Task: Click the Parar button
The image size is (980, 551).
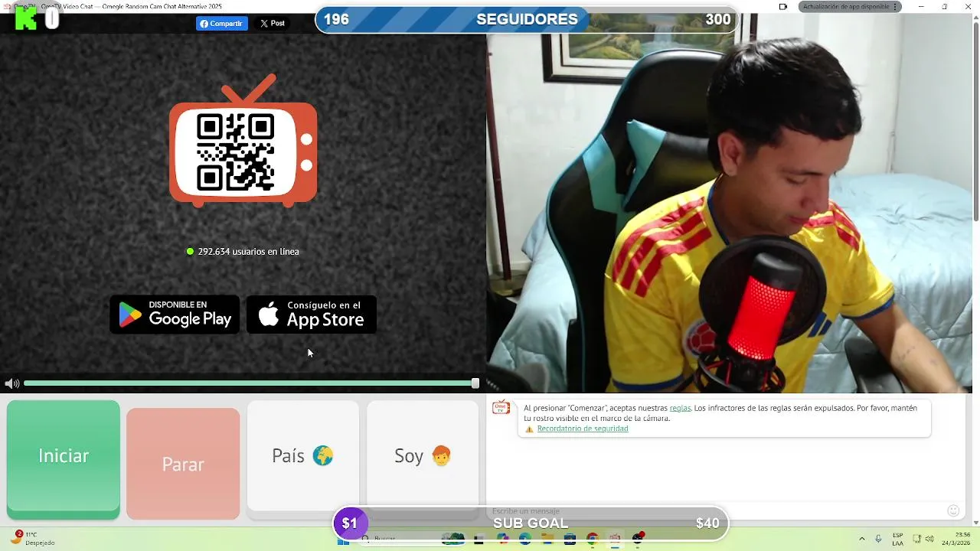Action: click(x=183, y=464)
